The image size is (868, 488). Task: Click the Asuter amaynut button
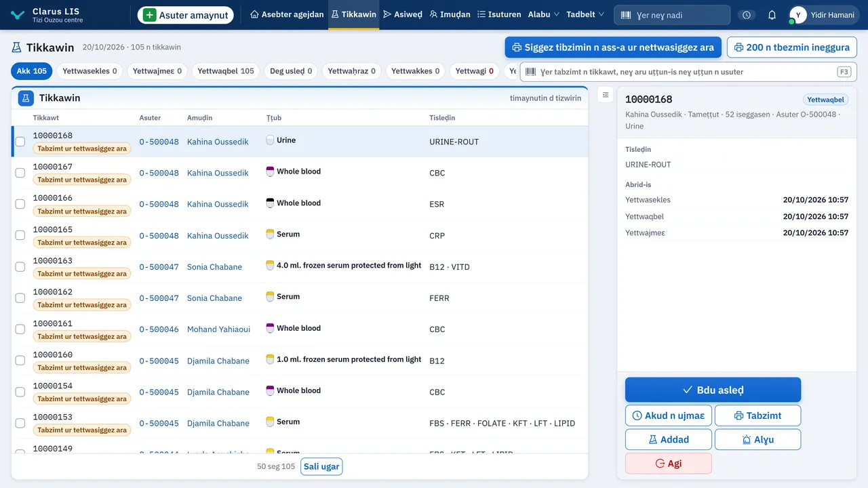(186, 15)
